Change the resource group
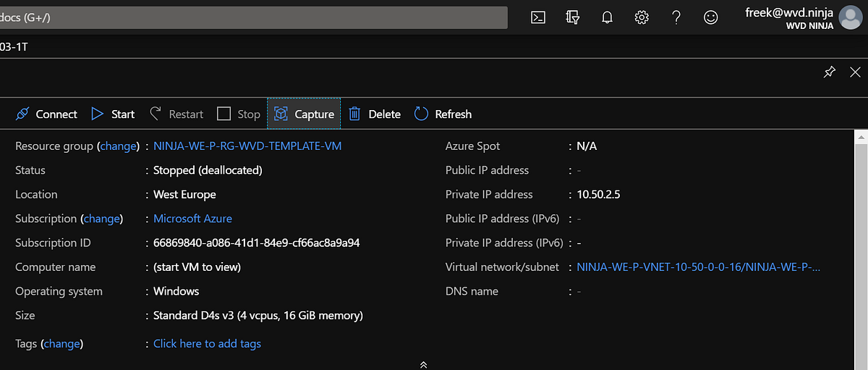The height and width of the screenshot is (370, 868). coord(119,146)
